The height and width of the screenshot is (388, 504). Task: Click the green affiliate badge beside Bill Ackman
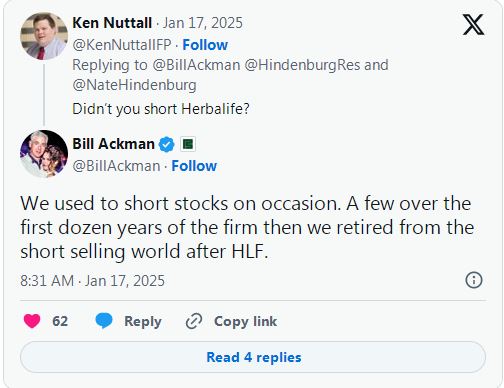point(188,144)
